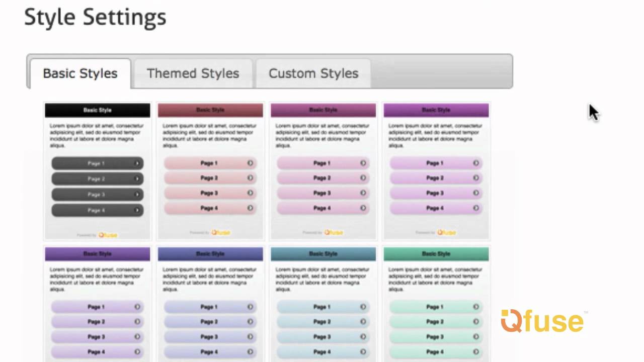
Task: Click Page 3 arrow in green style card
Action: click(475, 337)
